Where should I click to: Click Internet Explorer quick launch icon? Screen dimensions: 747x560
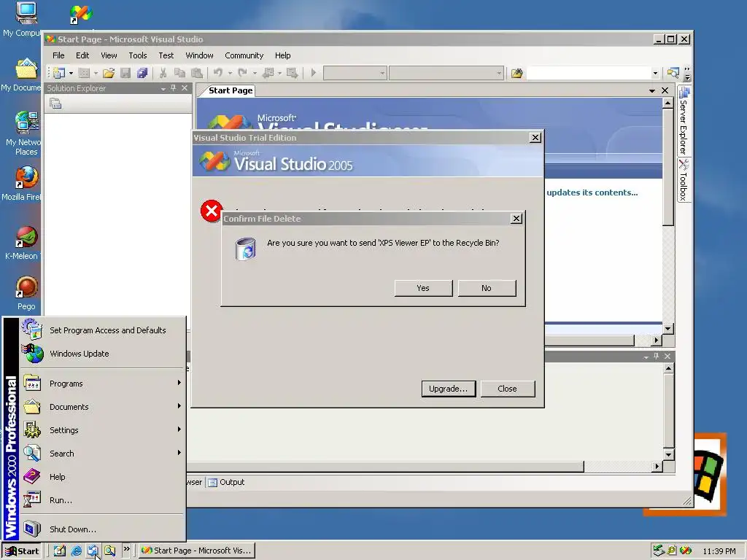click(x=76, y=551)
